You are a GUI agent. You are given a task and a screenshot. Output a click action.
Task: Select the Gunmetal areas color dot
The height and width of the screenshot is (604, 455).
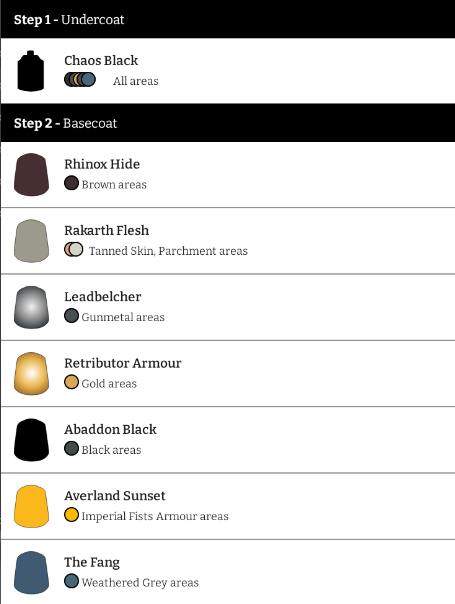71,315
